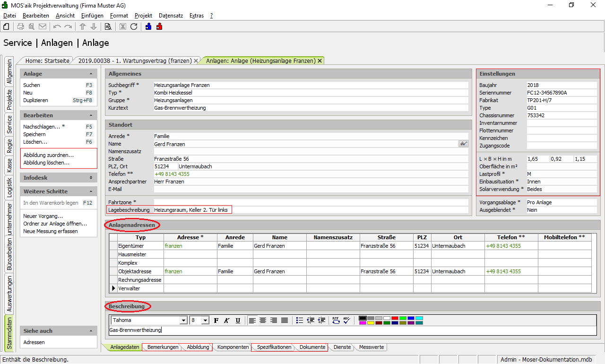Open the Tahoma font dropdown

tap(183, 321)
